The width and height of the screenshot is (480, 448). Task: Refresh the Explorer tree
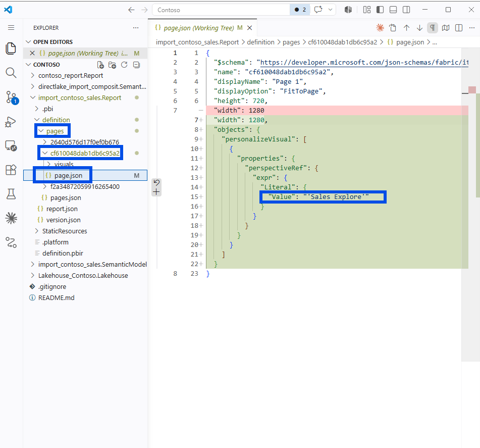click(124, 65)
